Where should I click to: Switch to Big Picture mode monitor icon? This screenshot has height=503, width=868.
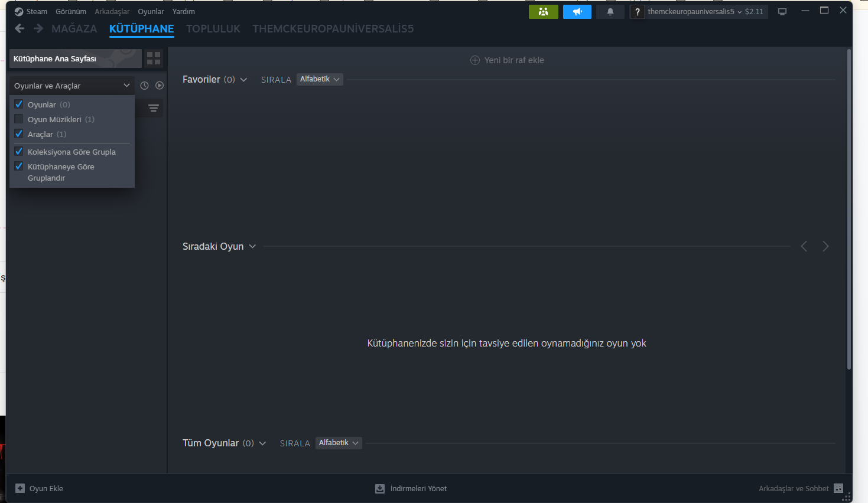(x=782, y=12)
